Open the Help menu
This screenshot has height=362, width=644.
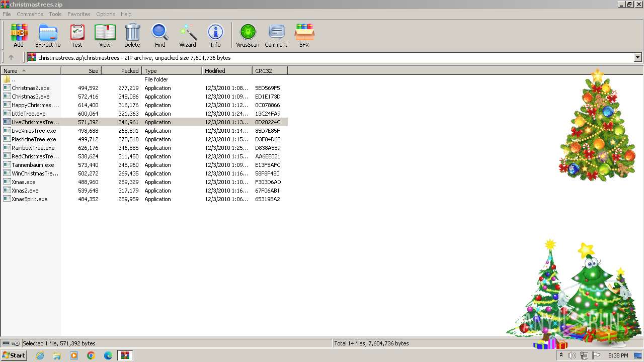point(126,14)
